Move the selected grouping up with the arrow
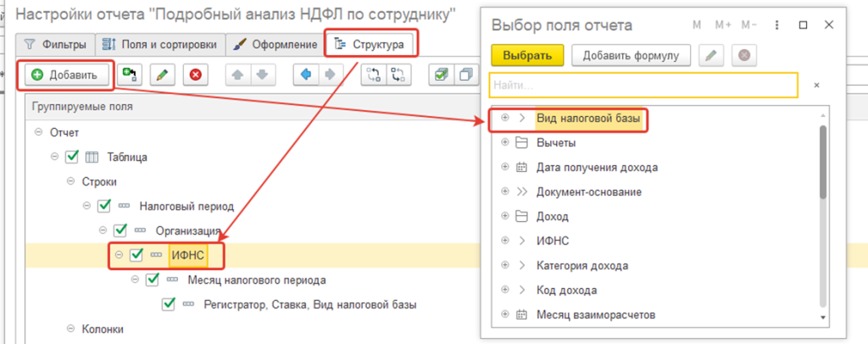Screen dimensions: 868x344 click(238, 75)
